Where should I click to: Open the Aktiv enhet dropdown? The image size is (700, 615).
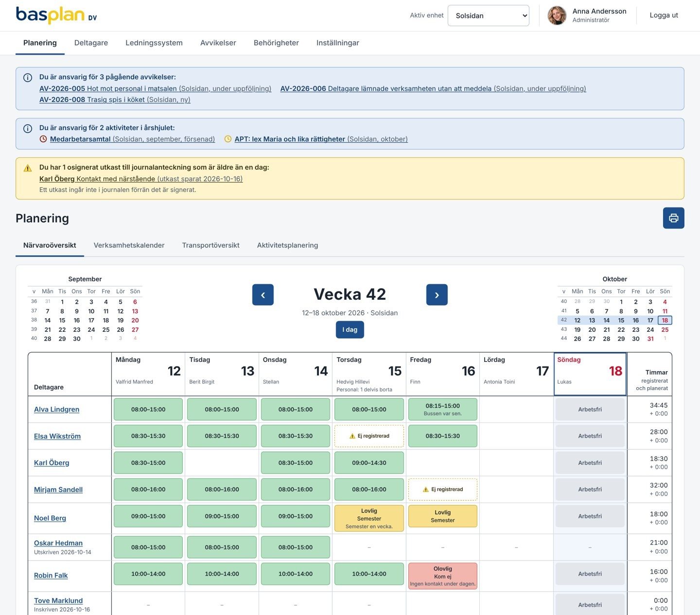tap(489, 16)
